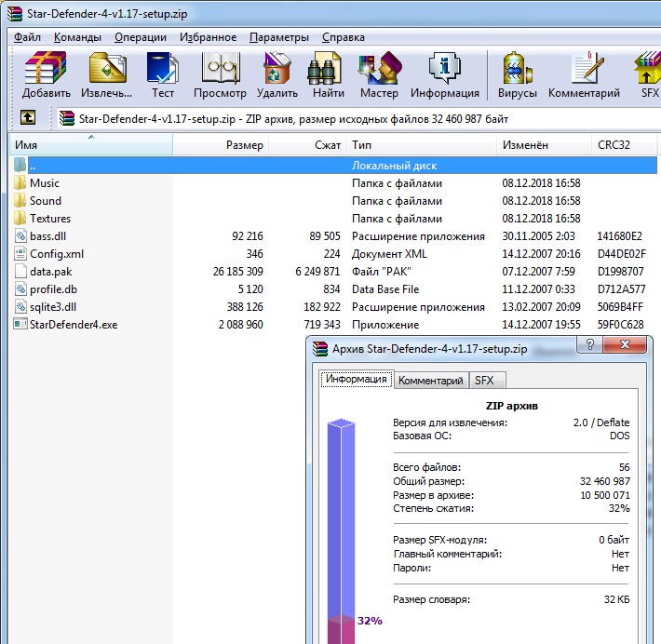Sort the list by the Размер column header

click(221, 145)
